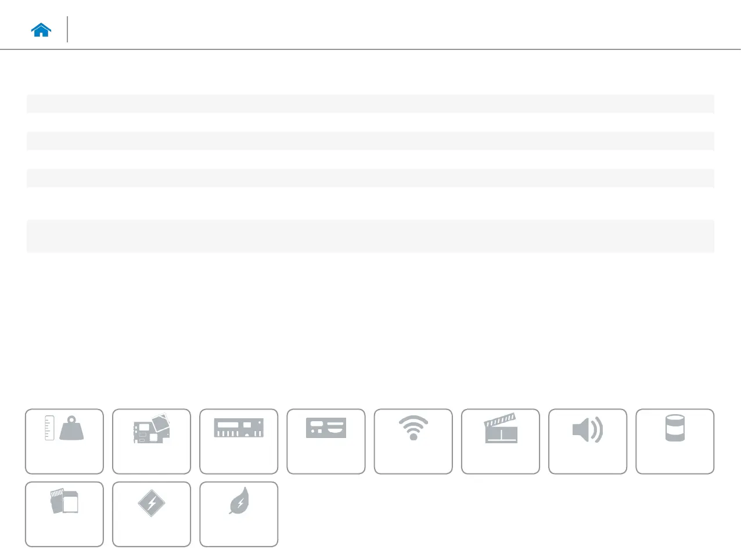Open the audio speaker specs tile

pos(588,441)
